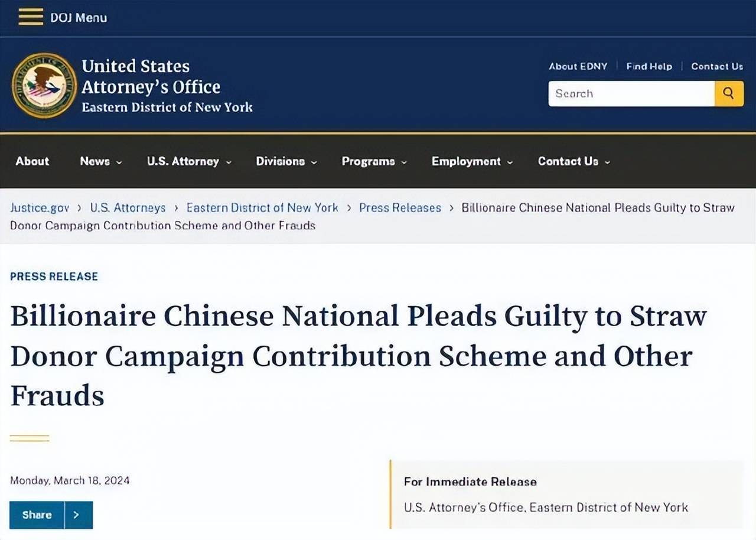Screen dimensions: 756x540
Task: Click the arrow icon next to Share
Action: point(76,515)
